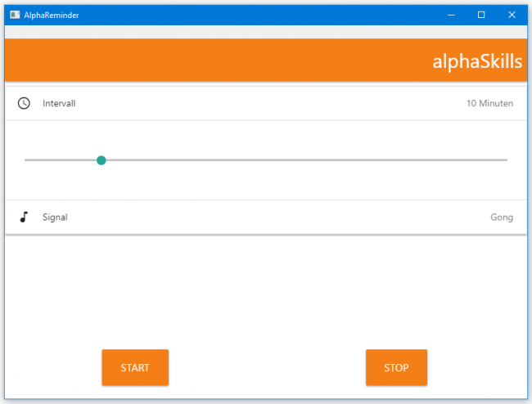Image resolution: width=532 pixels, height=404 pixels.
Task: Select the Signal setting label
Action: (x=55, y=218)
